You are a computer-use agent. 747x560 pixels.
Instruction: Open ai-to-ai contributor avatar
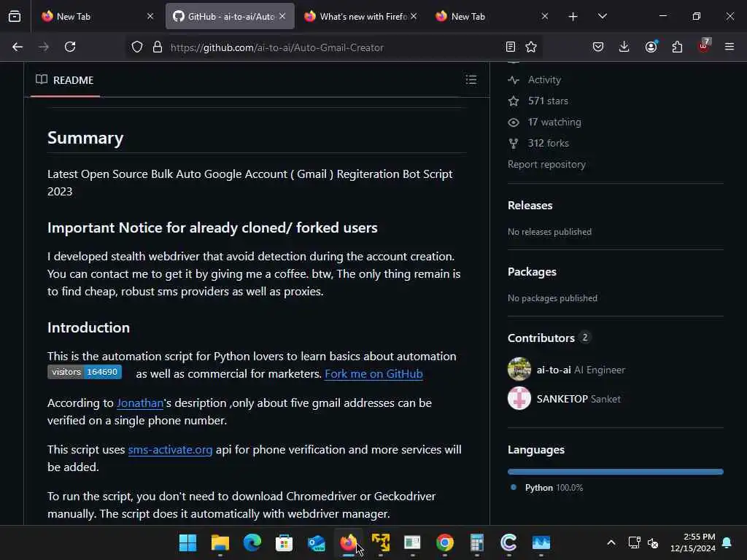519,370
